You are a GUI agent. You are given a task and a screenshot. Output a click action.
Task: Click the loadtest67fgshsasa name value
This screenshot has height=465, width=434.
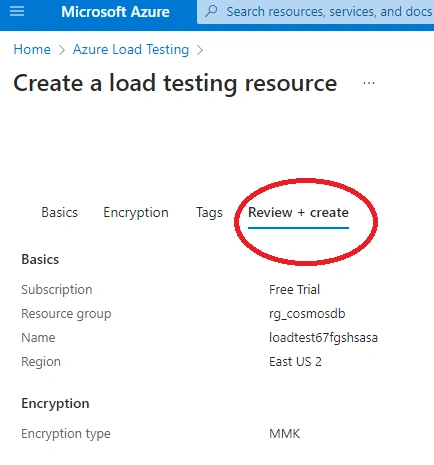pyautogui.click(x=323, y=337)
